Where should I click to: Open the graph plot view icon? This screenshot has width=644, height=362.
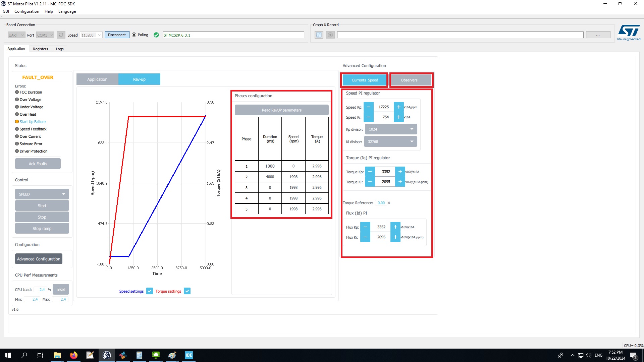point(319,35)
